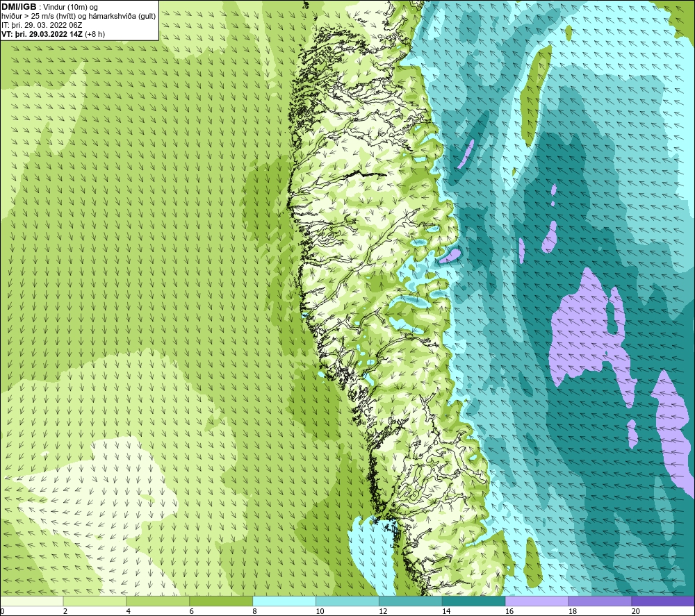Click the IT: þri. 29. 03. 2022 06Z line
Screen dimensions: 695x616
[42, 25]
